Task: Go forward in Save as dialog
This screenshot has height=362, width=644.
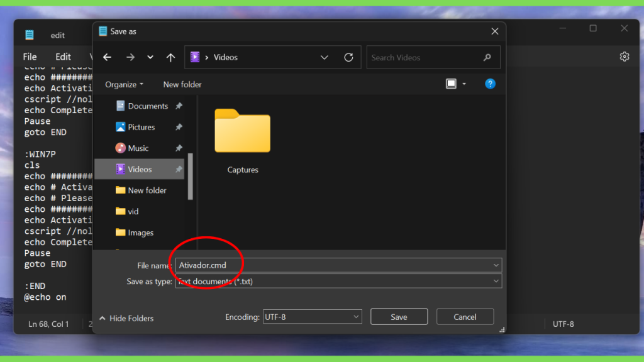Action: 130,57
